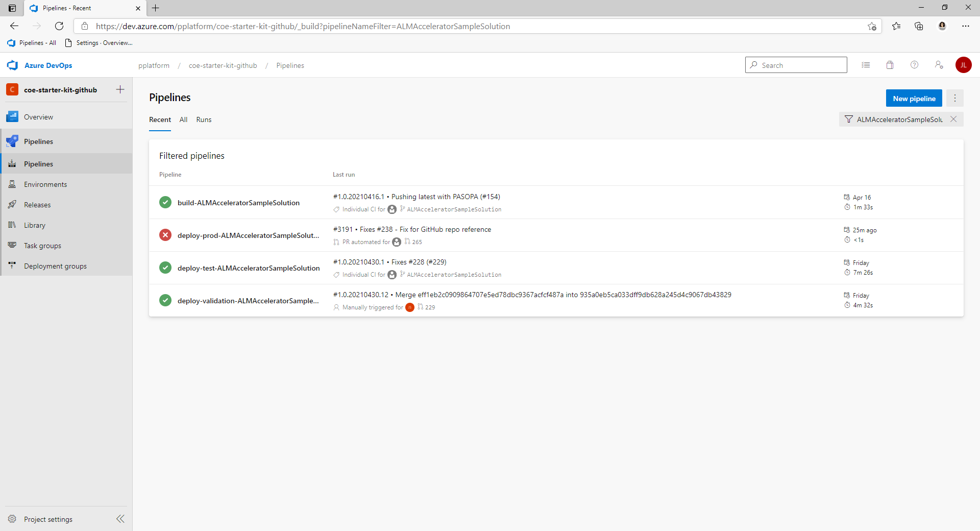Open the more options ellipsis next to New pipeline
The width and height of the screenshot is (980, 531).
click(955, 98)
